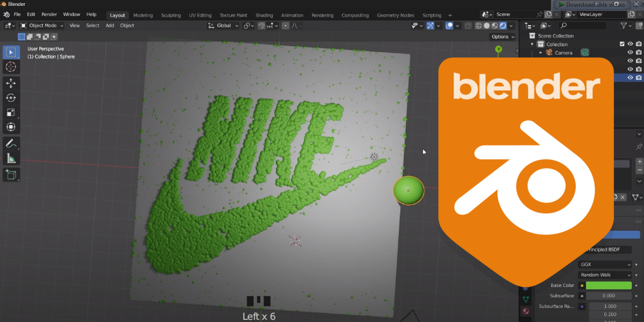Open the viewport Select menu
Image resolution: width=644 pixels, height=322 pixels.
93,25
